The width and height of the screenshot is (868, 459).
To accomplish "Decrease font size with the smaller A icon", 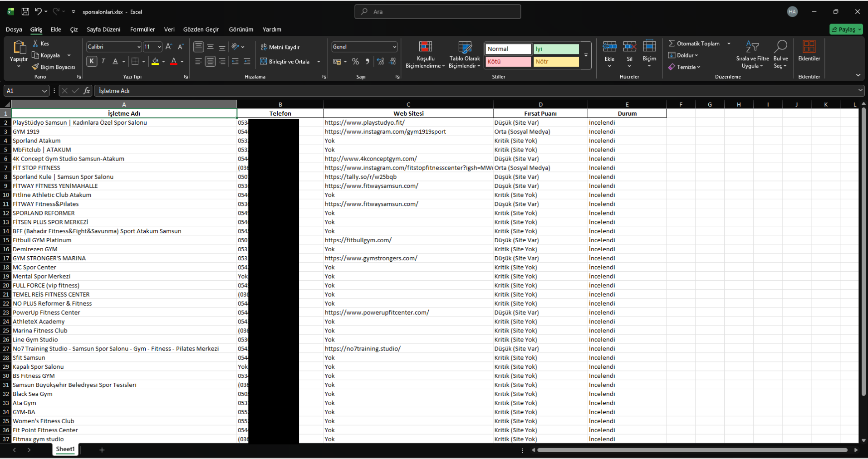I will (x=181, y=47).
